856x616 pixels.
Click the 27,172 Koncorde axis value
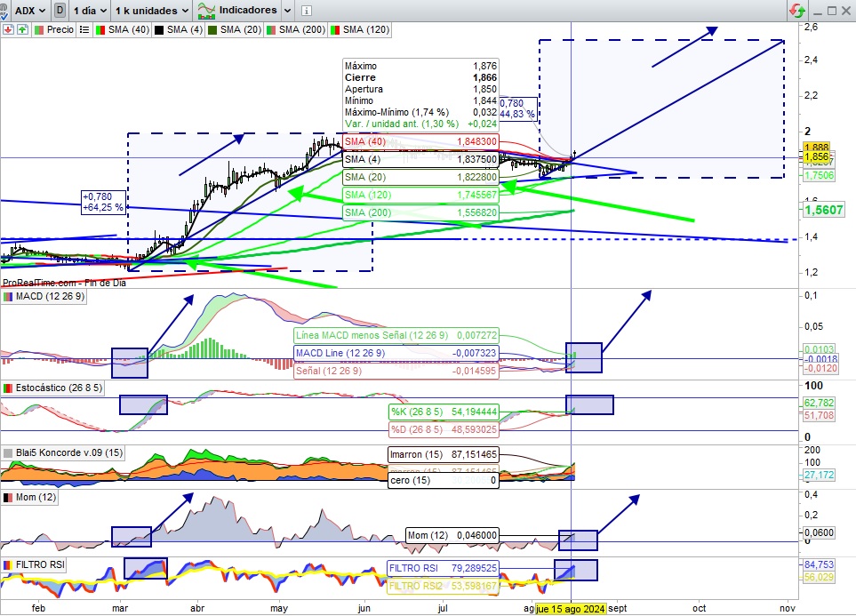coord(819,475)
